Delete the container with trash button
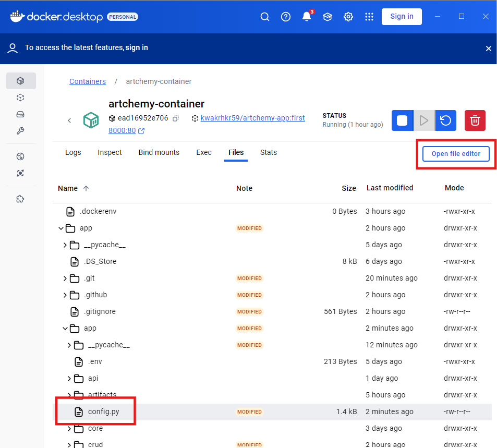Screen dimensions: 497x448 click(x=475, y=120)
